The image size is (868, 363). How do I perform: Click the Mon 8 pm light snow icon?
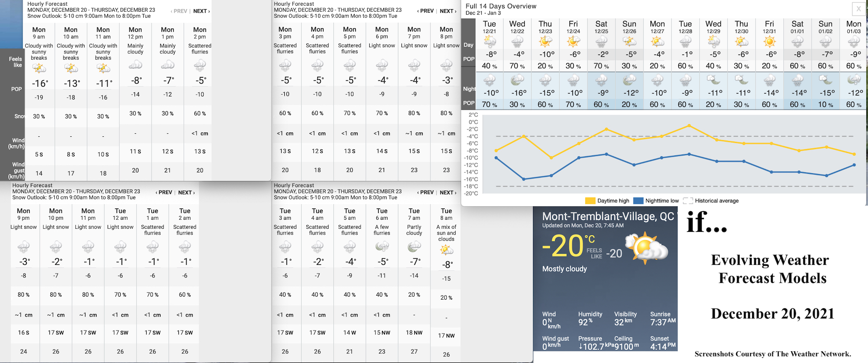(446, 66)
